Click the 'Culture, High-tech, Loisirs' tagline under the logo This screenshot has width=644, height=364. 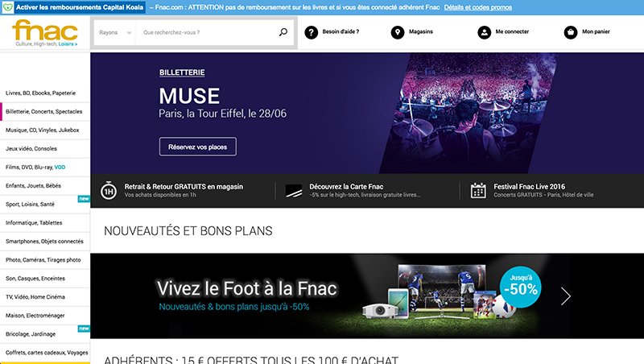point(47,44)
